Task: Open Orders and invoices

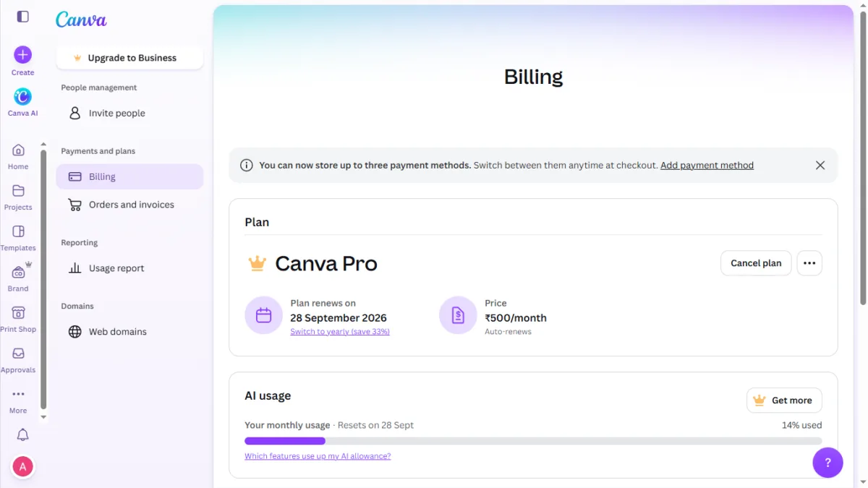Action: pos(130,205)
